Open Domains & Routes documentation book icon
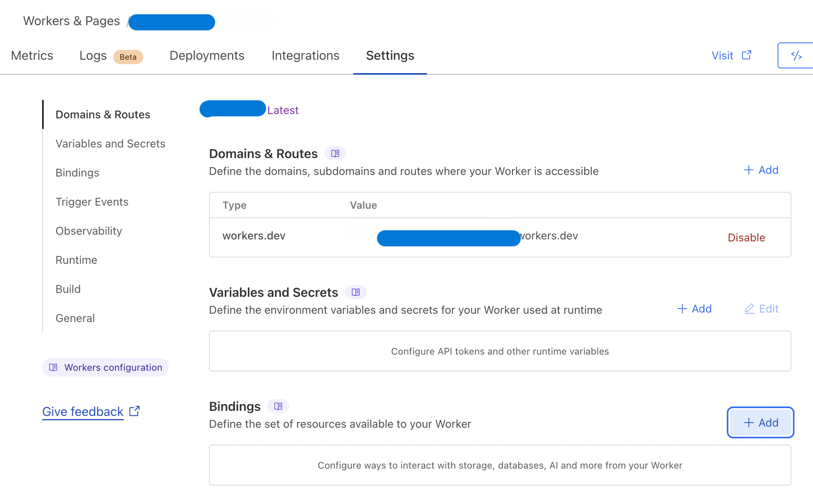Image resolution: width=813 pixels, height=504 pixels. pos(335,153)
